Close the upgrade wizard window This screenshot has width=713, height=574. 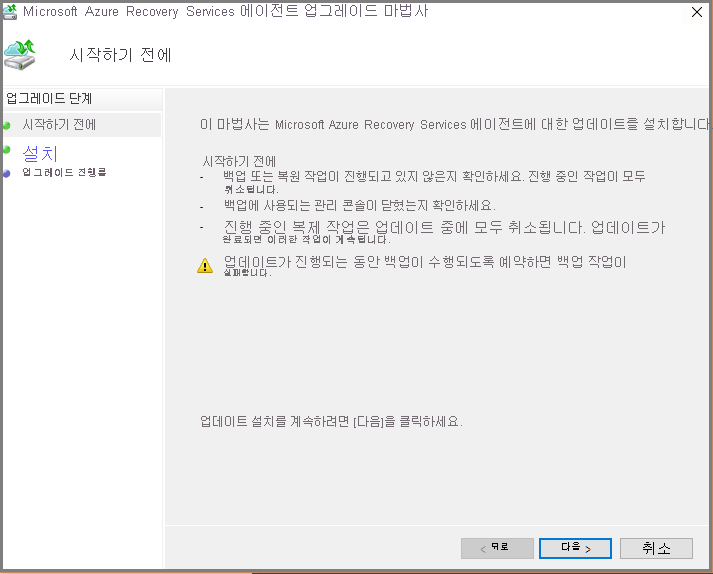tap(697, 12)
